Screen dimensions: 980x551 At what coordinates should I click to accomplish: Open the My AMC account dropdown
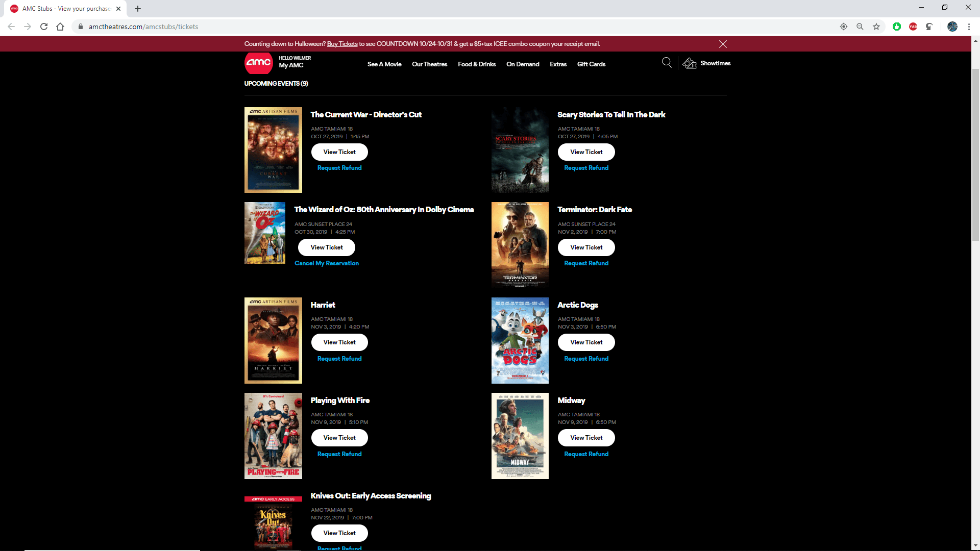click(291, 65)
